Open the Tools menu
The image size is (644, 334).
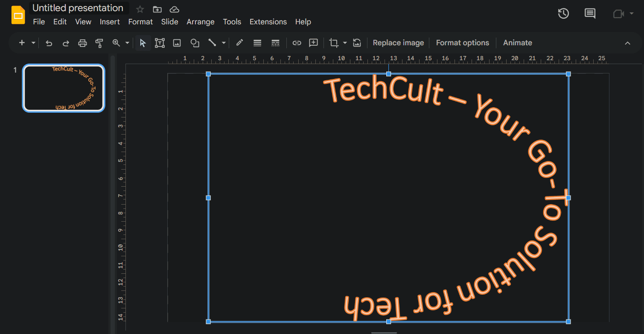click(x=232, y=22)
